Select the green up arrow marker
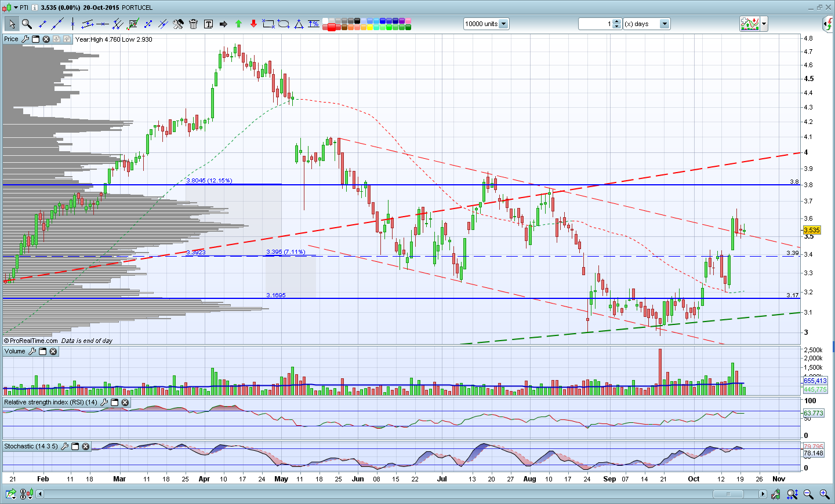835x504 pixels. [238, 24]
